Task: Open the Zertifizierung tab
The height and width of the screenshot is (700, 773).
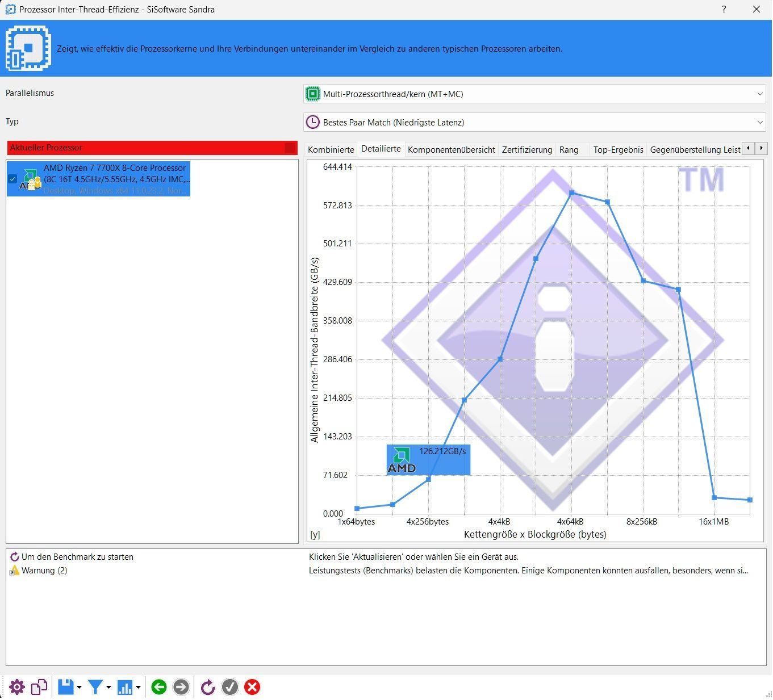Action: point(527,150)
